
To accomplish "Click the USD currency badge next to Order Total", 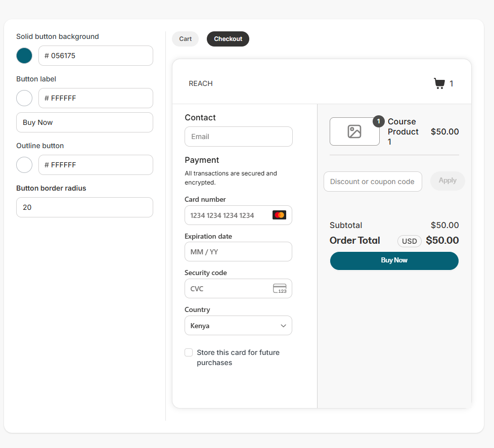I will (410, 241).
